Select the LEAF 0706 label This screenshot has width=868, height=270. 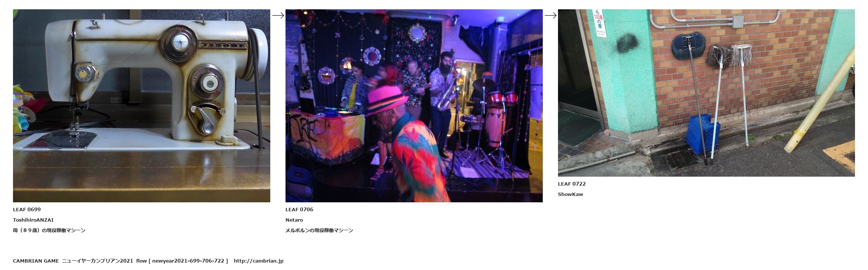click(299, 209)
